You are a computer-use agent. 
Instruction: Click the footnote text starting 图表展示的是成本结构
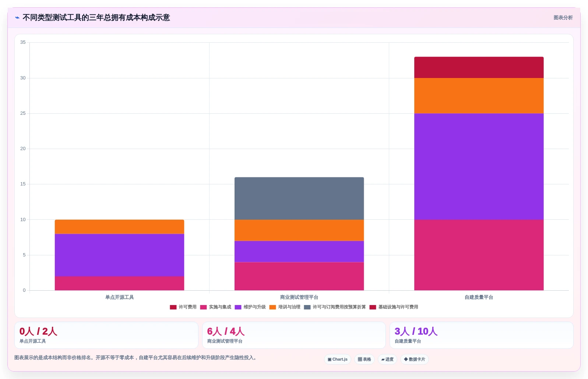pos(136,358)
